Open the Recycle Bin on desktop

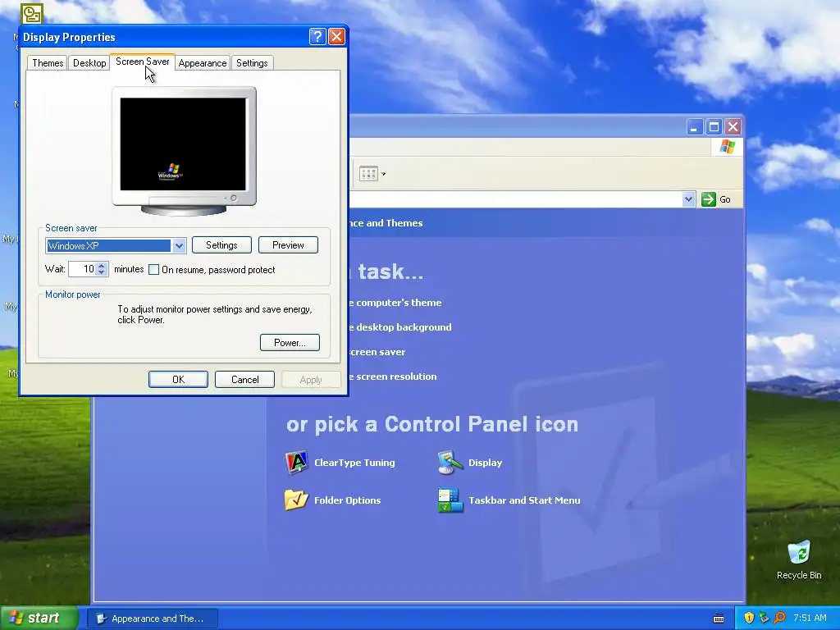tap(799, 560)
